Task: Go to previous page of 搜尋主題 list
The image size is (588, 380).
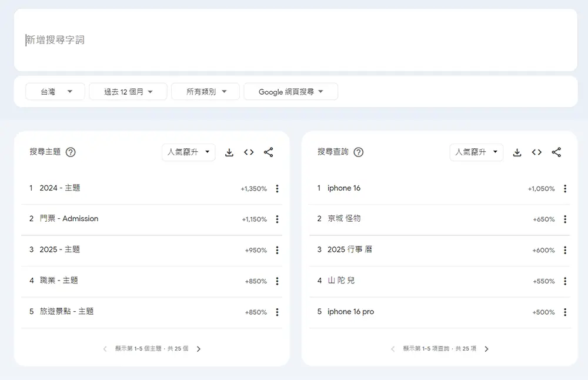Action: point(105,349)
